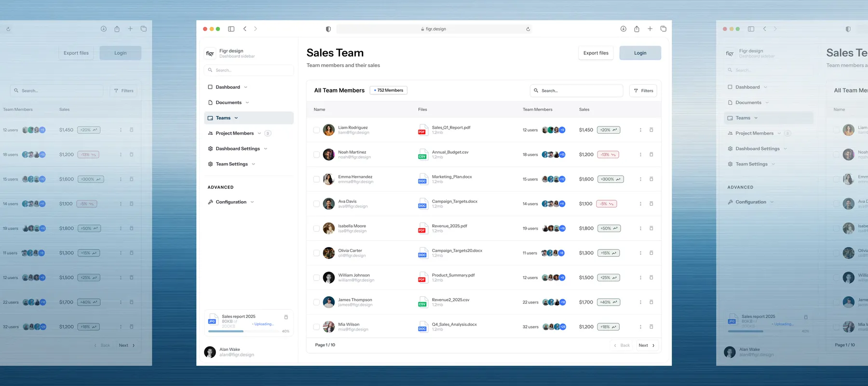
Task: Click the browser sidebar toggle icon
Action: [x=231, y=29]
